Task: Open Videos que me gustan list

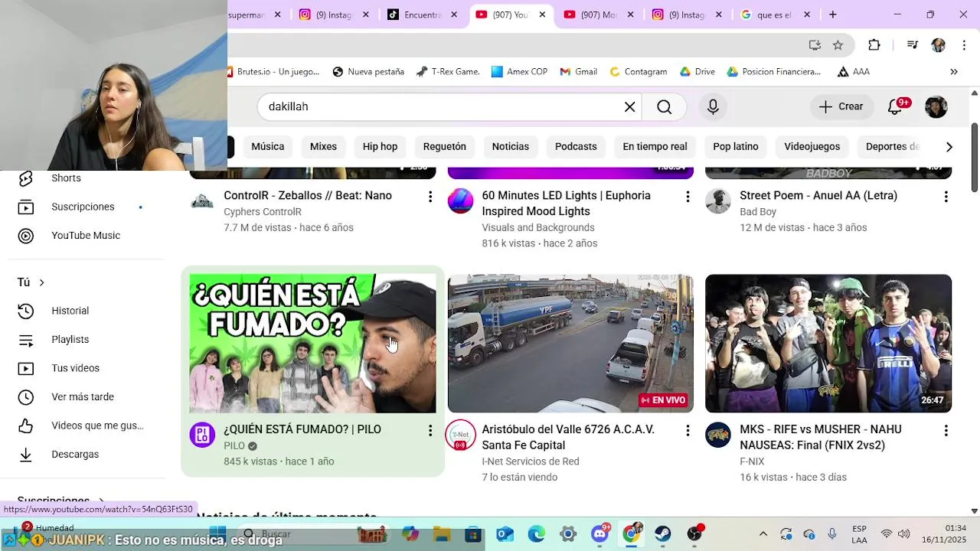Action: (x=80, y=425)
